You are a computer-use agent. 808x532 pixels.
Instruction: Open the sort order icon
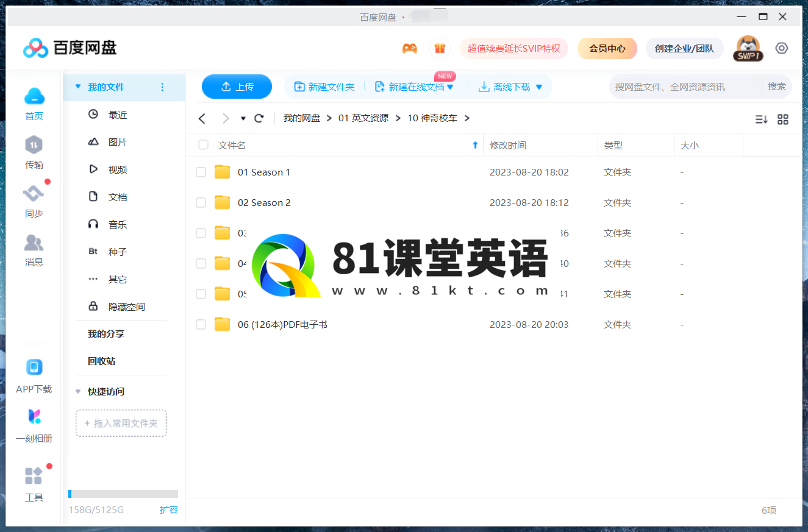[x=761, y=119]
